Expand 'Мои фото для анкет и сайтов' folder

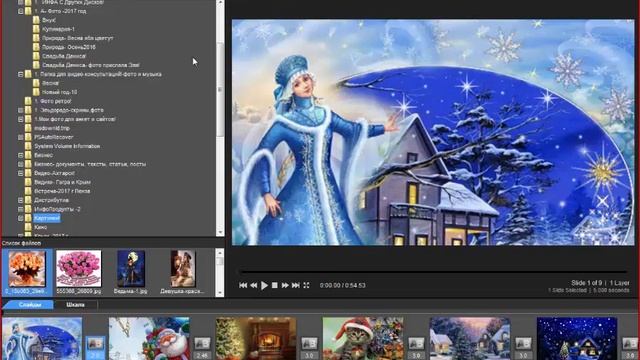(20, 119)
